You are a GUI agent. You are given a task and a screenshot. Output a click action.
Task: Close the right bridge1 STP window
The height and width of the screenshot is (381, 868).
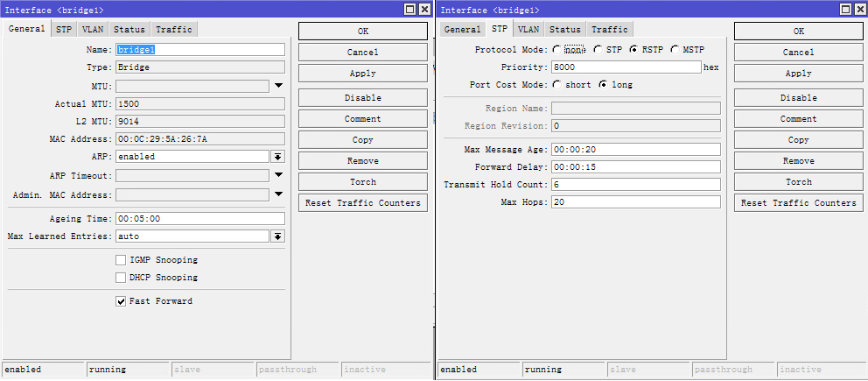pos(859,9)
